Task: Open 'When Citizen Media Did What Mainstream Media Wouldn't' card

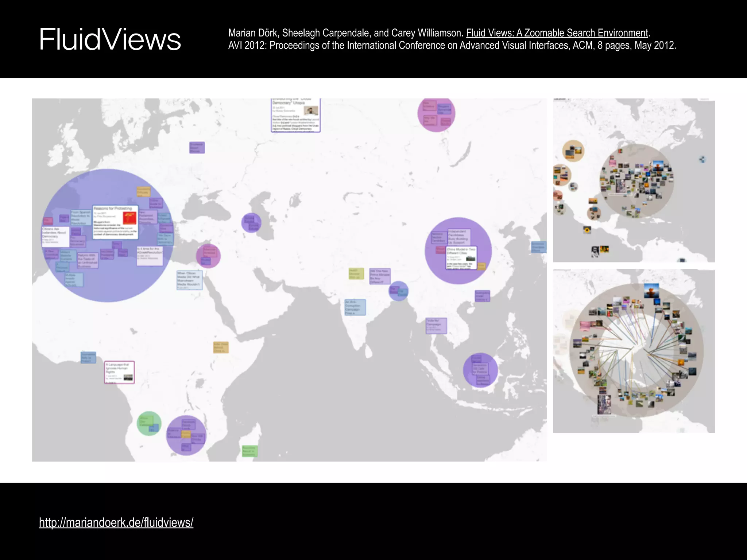Action: 189,280
